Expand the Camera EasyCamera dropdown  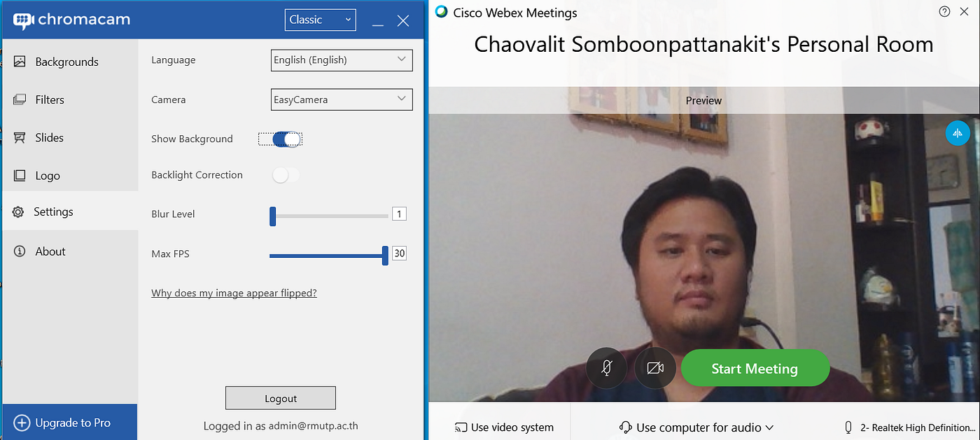point(342,99)
